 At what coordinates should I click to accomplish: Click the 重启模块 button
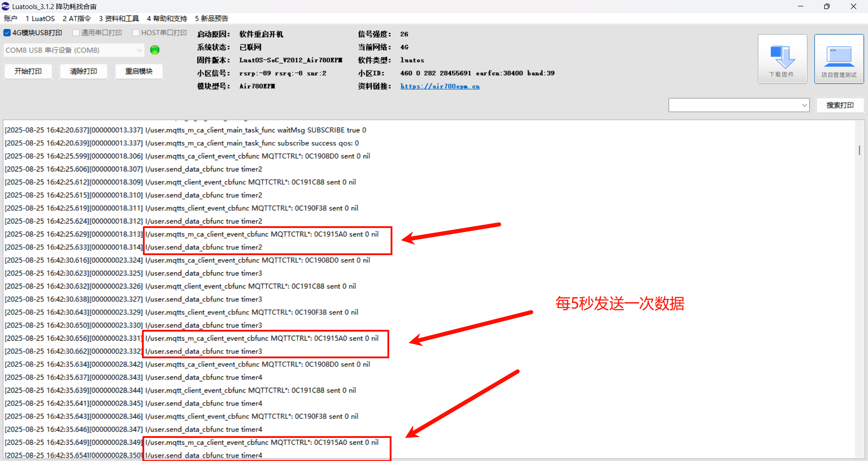(139, 71)
